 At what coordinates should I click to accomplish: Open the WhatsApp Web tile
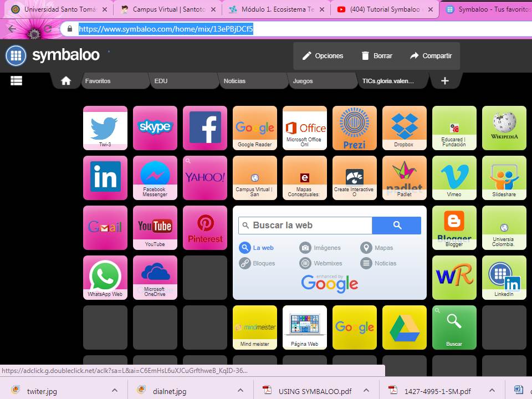click(x=105, y=278)
